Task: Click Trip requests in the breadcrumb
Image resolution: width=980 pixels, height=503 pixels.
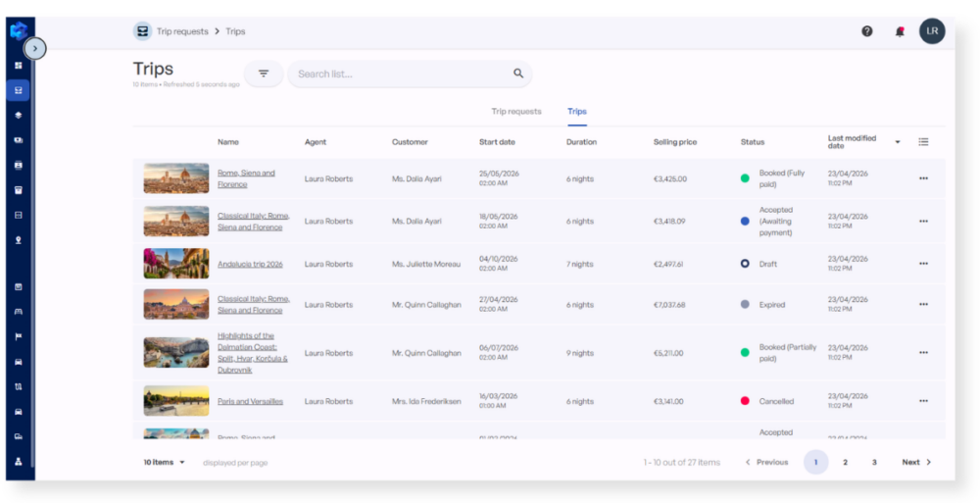Action: (182, 31)
